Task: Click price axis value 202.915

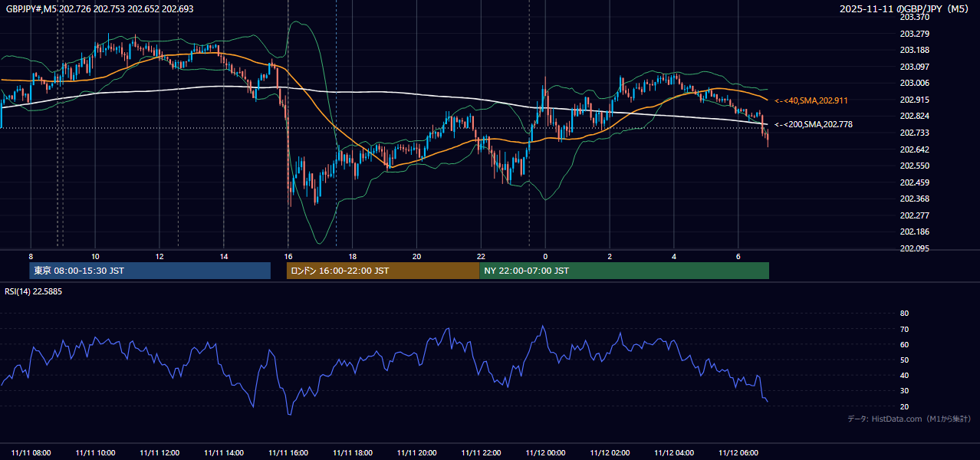Action: (915, 100)
